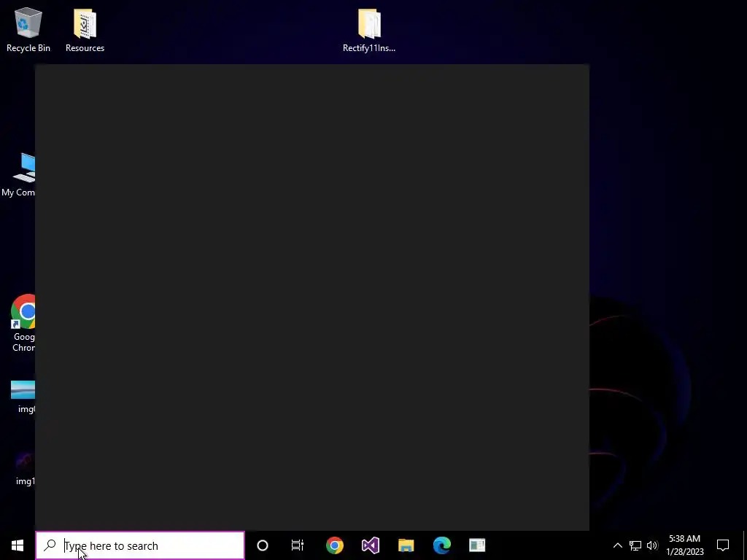This screenshot has height=560, width=747.
Task: Open Visual Studio from the taskbar
Action: pos(370,545)
